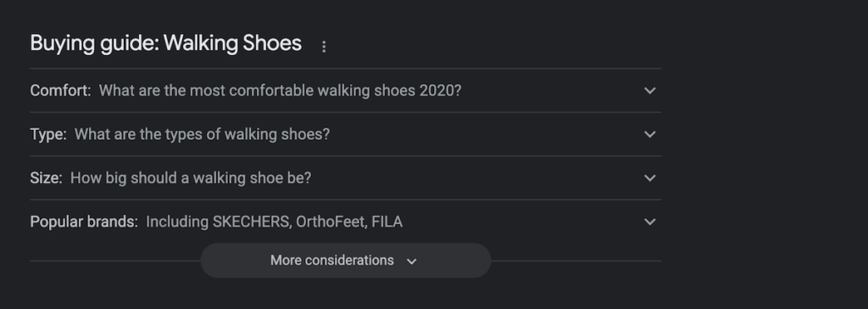
Task: Open the How big should a walking shoe be question
Action: [191, 178]
